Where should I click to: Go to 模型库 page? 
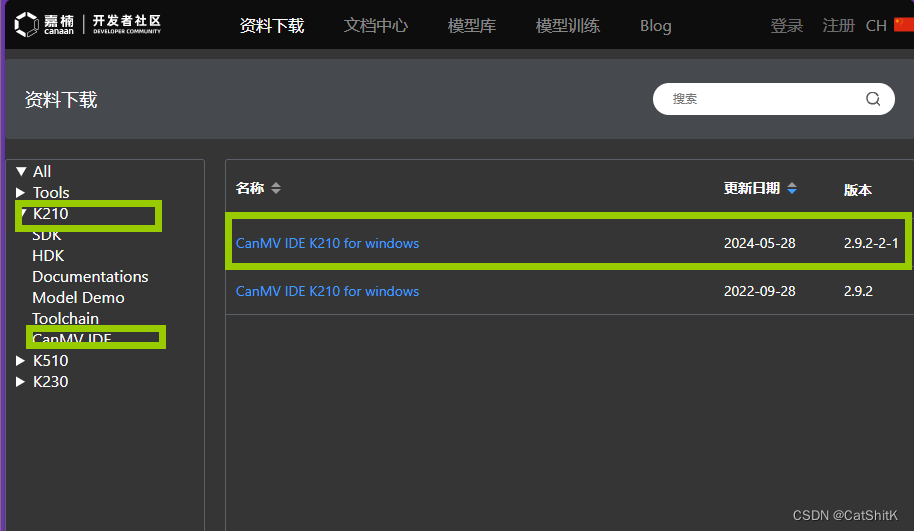(x=472, y=26)
